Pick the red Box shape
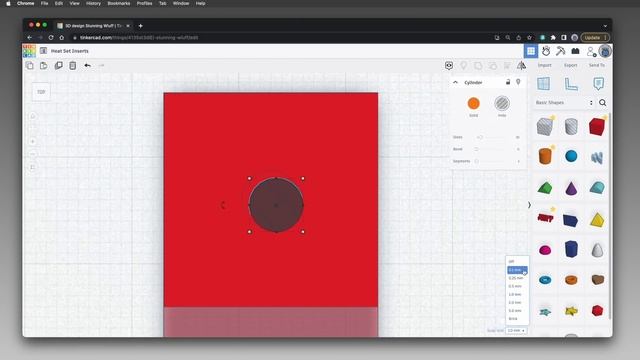 [x=597, y=127]
